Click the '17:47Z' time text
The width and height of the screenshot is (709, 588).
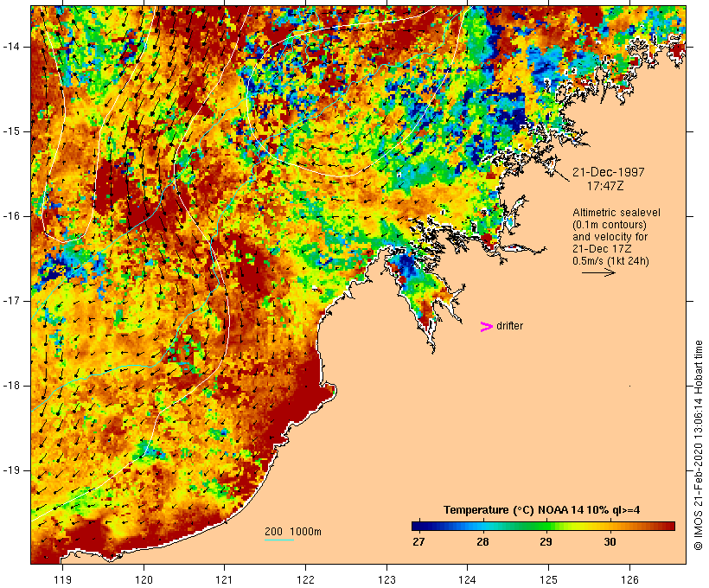605,185
